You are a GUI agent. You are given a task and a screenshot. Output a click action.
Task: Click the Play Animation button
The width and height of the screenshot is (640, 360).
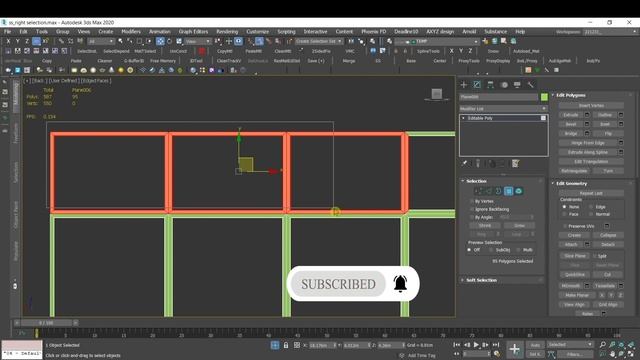click(476, 345)
